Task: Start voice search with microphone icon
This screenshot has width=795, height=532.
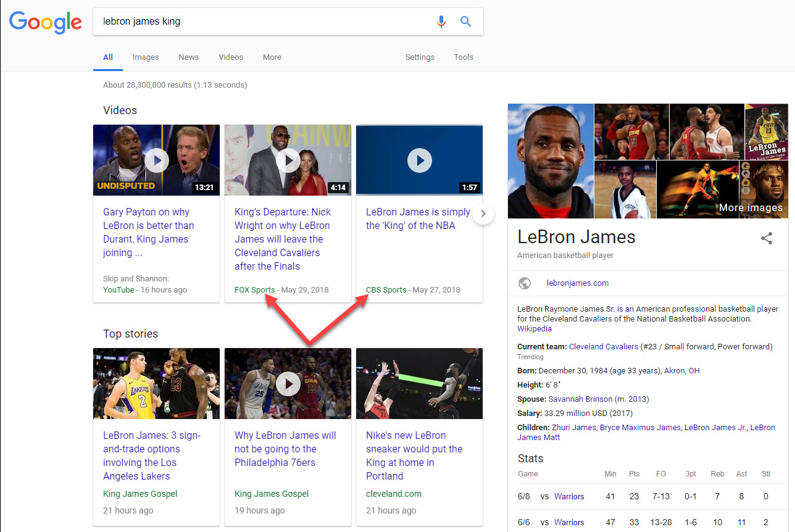Action: (x=441, y=22)
